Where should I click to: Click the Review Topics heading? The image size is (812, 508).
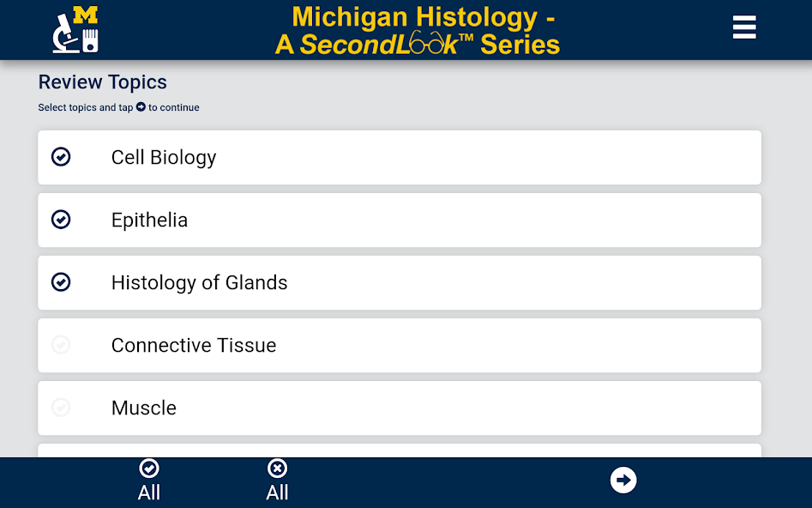[x=102, y=82]
